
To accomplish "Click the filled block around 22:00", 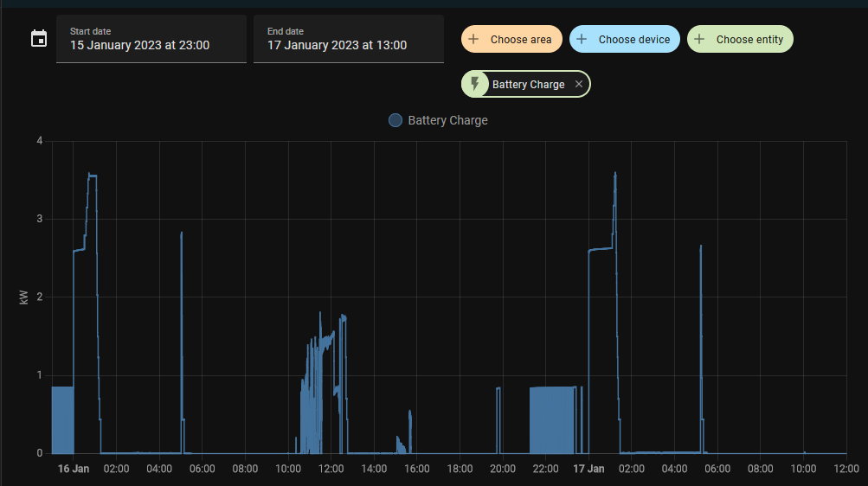I will [552, 419].
